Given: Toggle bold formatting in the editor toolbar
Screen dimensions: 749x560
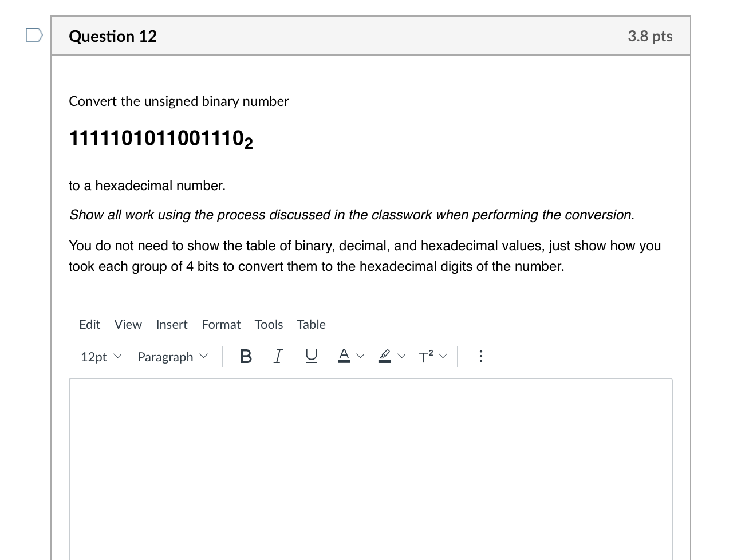Looking at the screenshot, I should [246, 356].
